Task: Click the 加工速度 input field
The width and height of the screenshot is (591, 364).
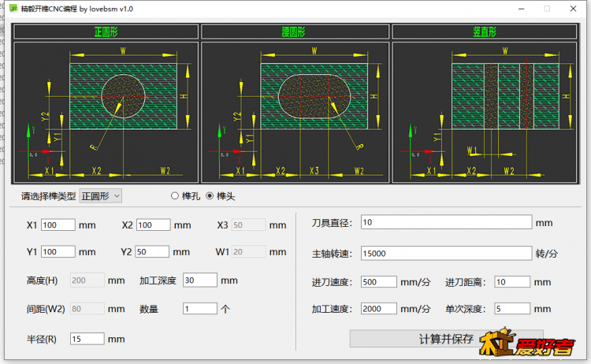Action: tap(379, 309)
